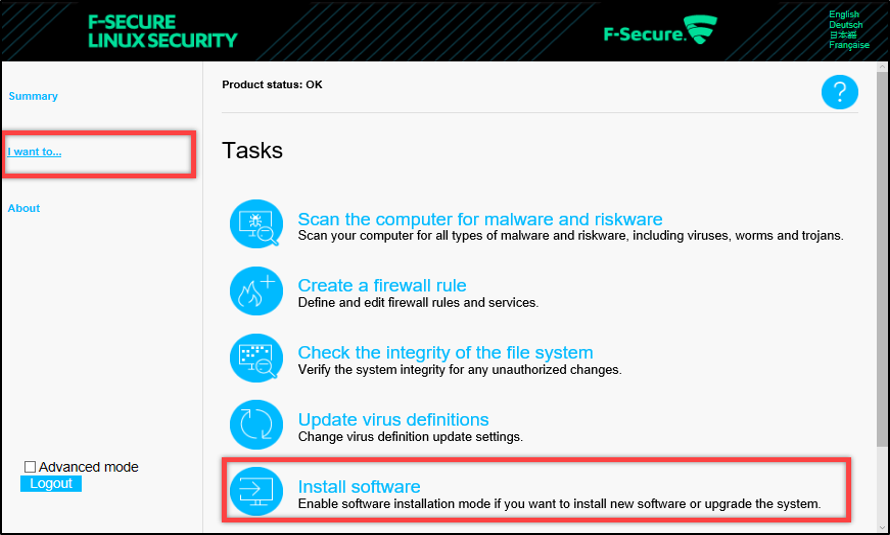Switch the interface language to Deutsch
Image resolution: width=890 pixels, height=535 pixels.
pyautogui.click(x=846, y=25)
